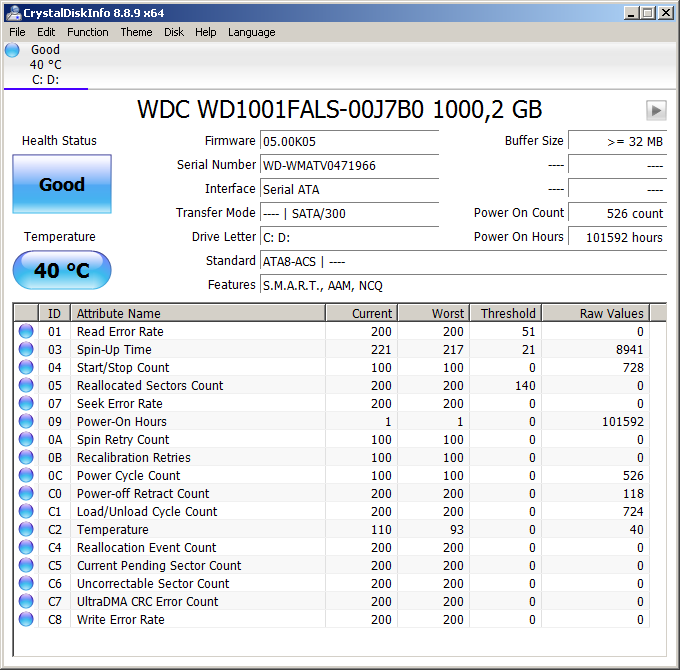Click worst value 93 in Temperature row
This screenshot has width=680, height=670.
[x=457, y=529]
